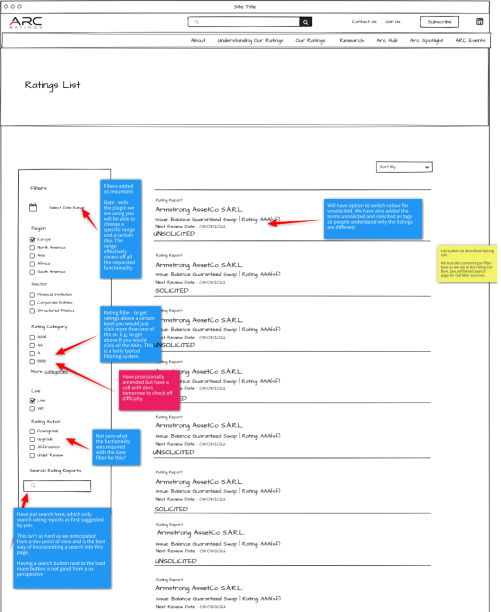The image size is (501, 612).
Task: Go to ARC Events in navigation
Action: pos(470,40)
